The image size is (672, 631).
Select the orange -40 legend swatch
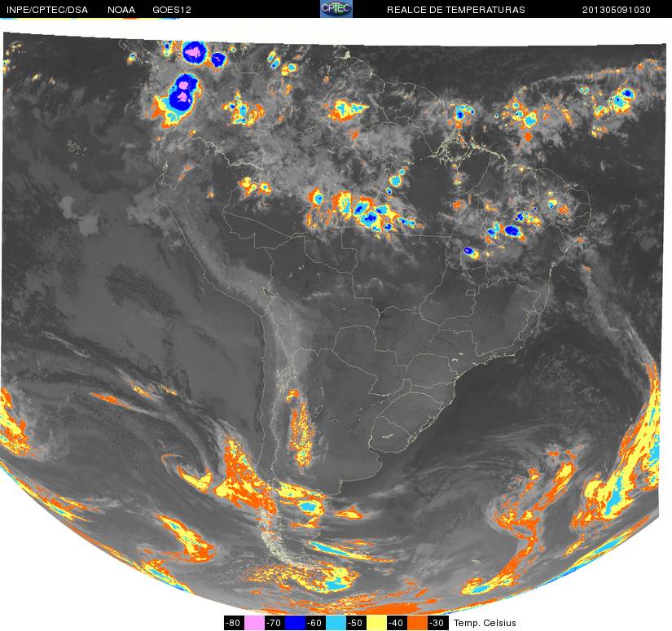417,622
